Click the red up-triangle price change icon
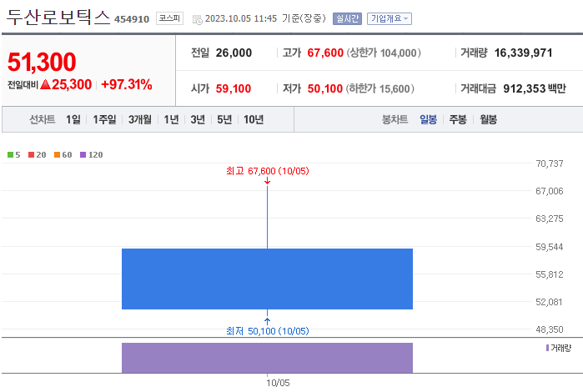Viewport: 583px width, 392px height. pyautogui.click(x=45, y=84)
